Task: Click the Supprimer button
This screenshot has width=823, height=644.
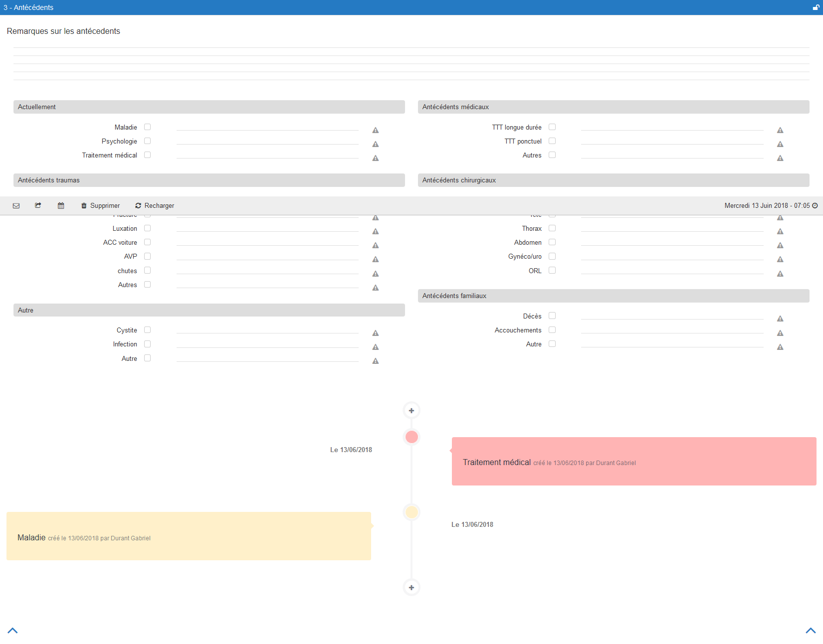Action: tap(101, 205)
